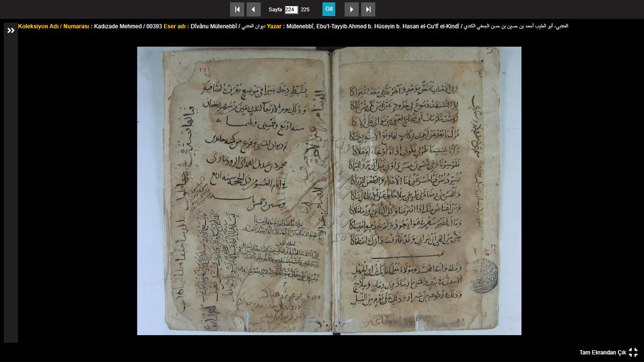Click the left manuscript page image
The width and height of the screenshot is (644, 362).
tap(231, 188)
